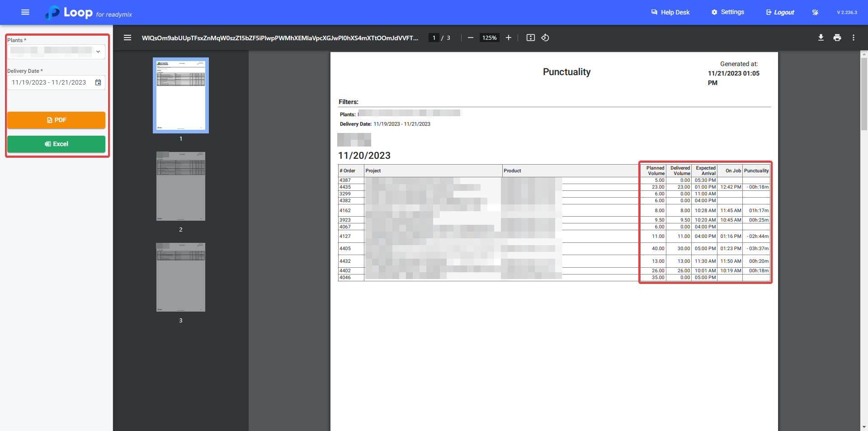868x431 pixels.
Task: Download the Punctuality PDF report
Action: 821,38
